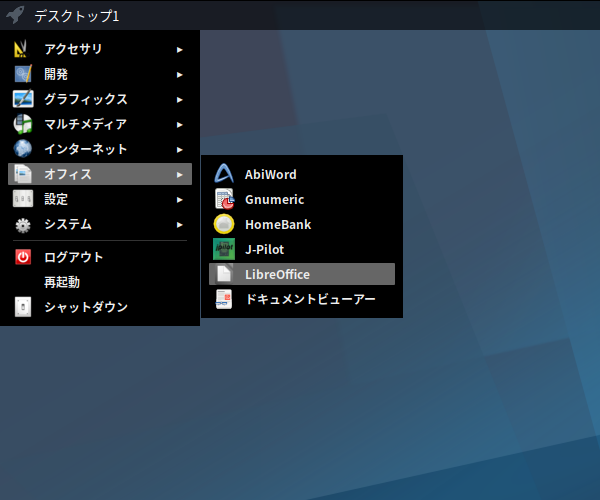This screenshot has width=600, height=500.
Task: Open the インターネット menu entry
Action: pos(100,149)
